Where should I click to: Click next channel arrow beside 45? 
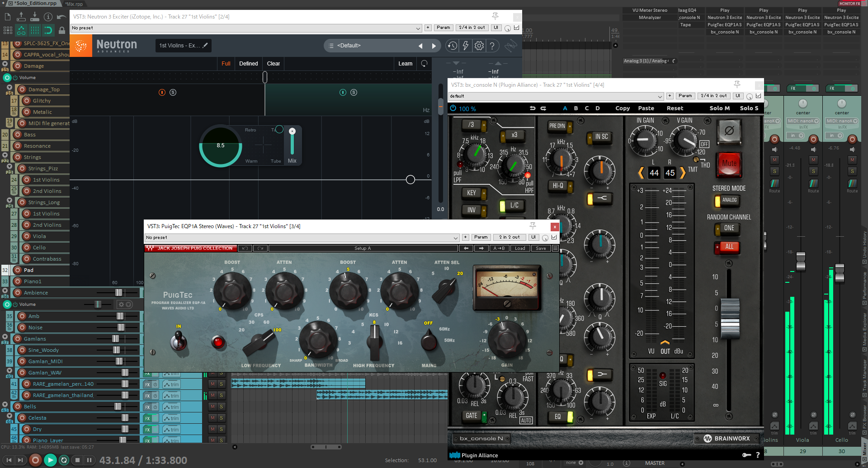coord(683,173)
